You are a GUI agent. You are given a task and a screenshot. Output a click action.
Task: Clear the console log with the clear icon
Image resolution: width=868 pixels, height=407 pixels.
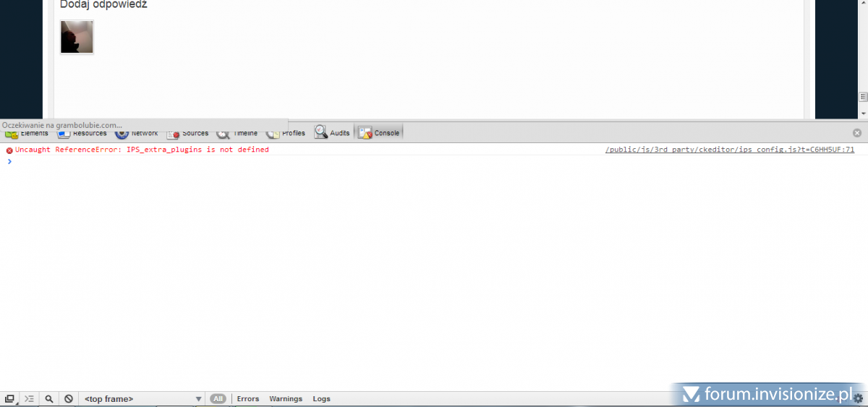coord(69,398)
